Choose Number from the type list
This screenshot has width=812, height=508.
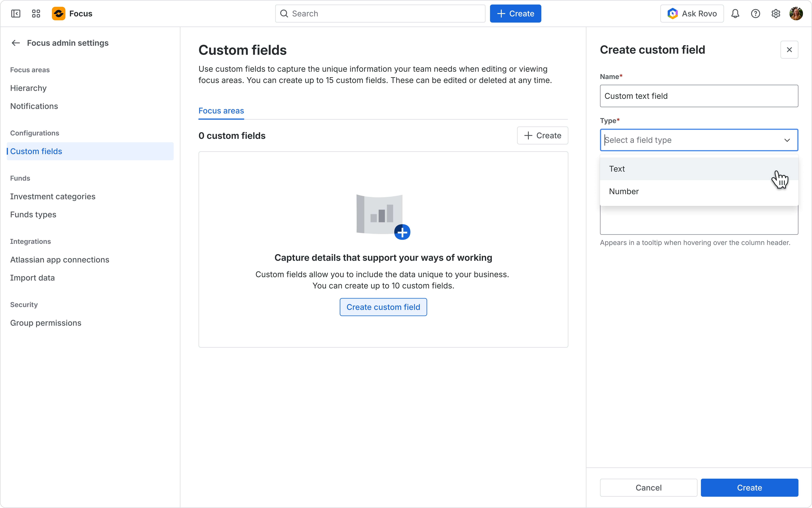699,191
